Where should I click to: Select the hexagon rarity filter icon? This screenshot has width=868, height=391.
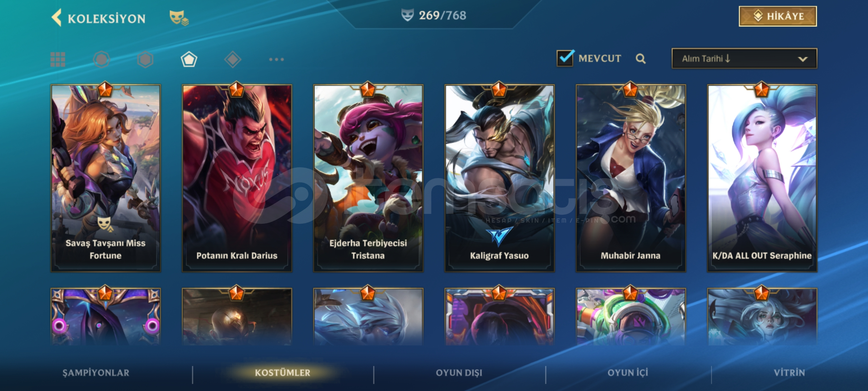[x=145, y=59]
